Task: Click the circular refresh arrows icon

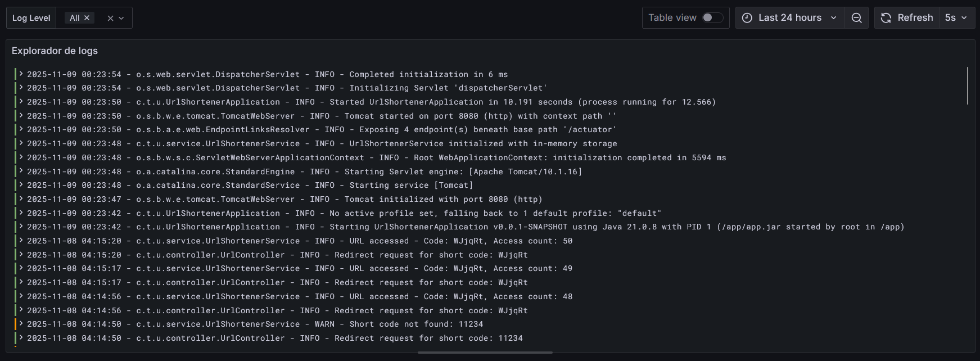Action: tap(885, 17)
